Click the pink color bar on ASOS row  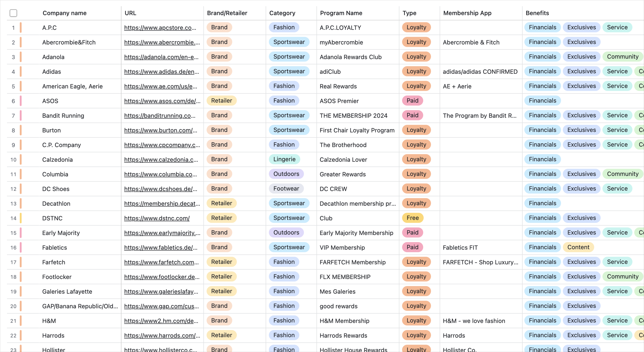[21, 101]
